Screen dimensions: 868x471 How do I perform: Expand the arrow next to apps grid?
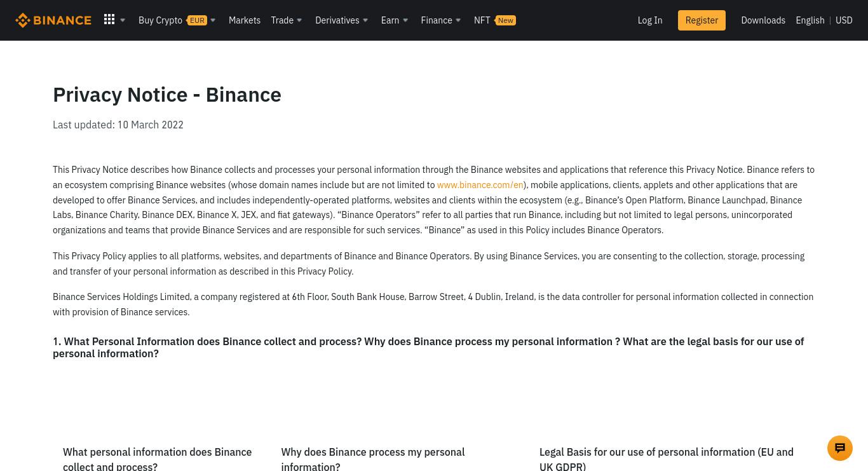click(x=123, y=20)
